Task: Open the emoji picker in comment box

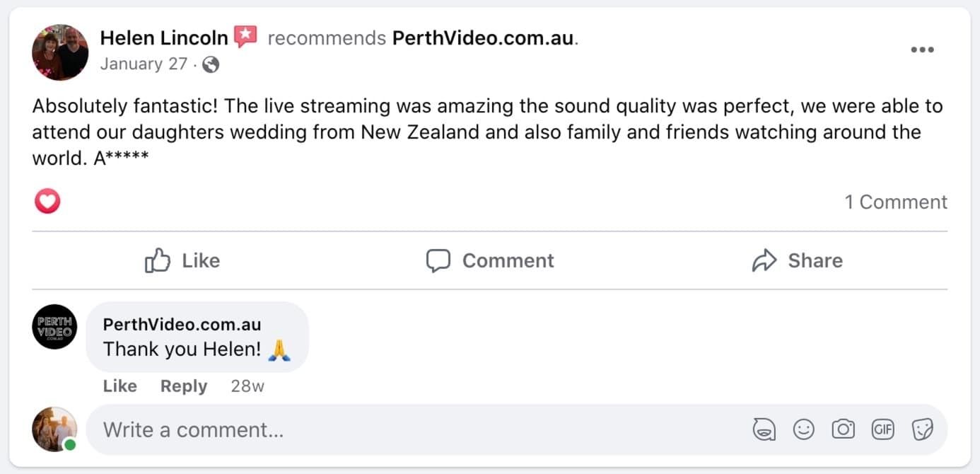Action: 804,429
